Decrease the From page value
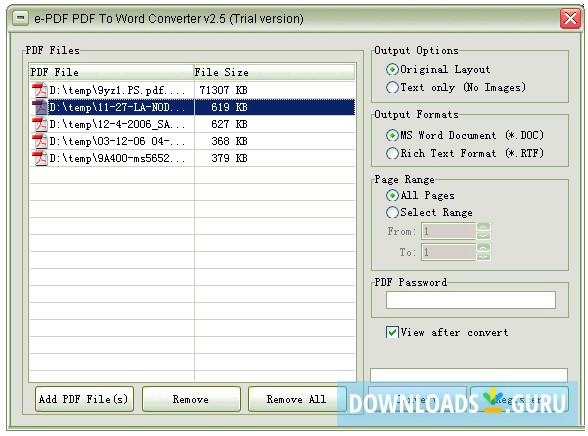This screenshot has width=588, height=436. point(483,236)
